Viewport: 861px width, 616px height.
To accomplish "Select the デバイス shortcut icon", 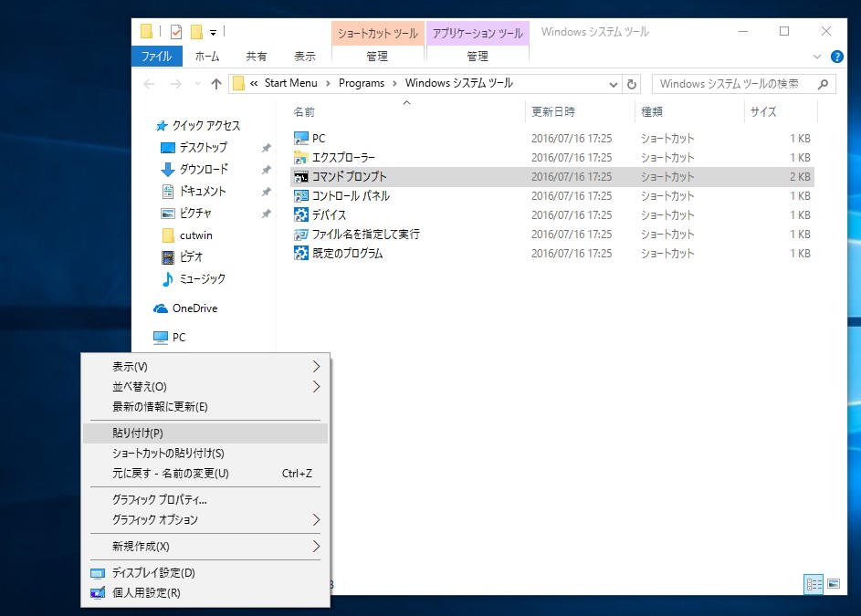I will click(301, 215).
